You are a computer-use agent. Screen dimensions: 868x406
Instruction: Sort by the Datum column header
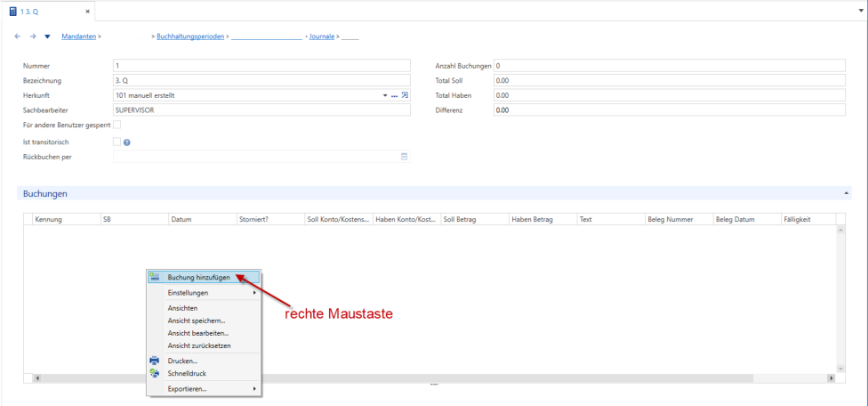point(203,219)
